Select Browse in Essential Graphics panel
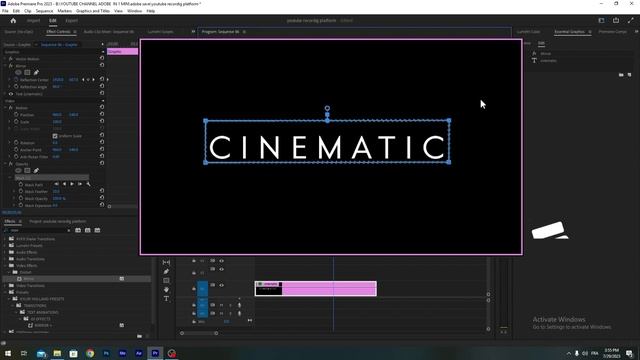 click(x=527, y=43)
